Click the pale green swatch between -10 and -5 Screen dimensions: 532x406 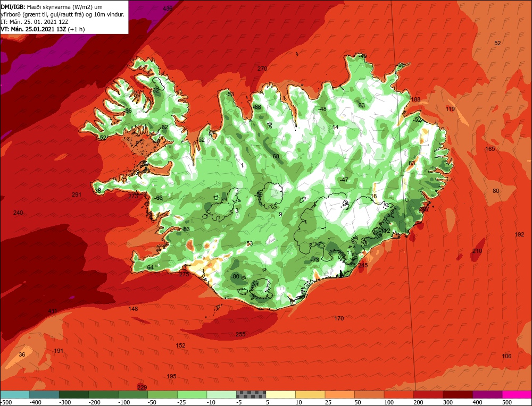point(221,394)
